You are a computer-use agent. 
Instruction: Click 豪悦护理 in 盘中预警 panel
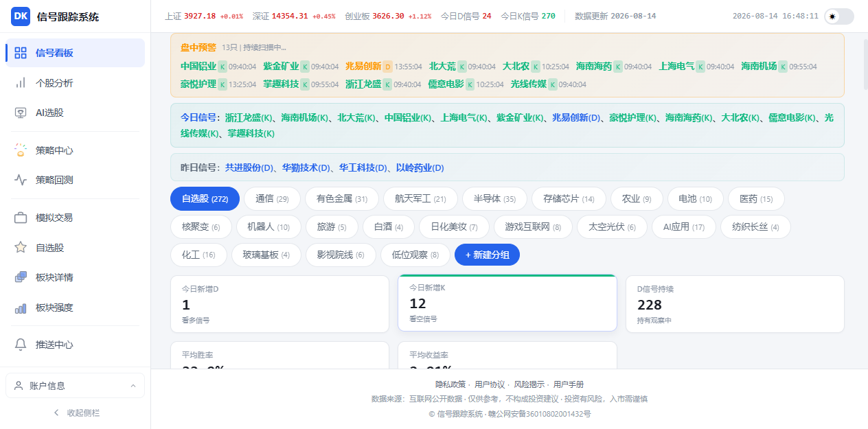point(198,84)
